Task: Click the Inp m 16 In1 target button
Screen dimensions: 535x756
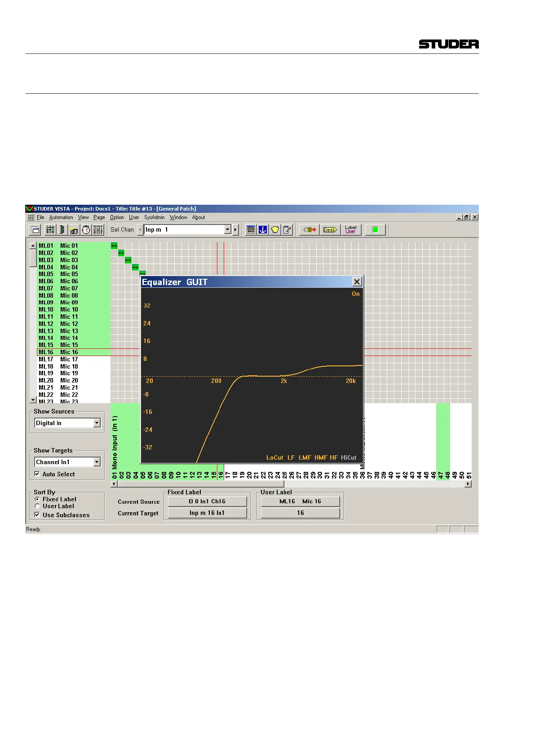Action: [x=207, y=513]
